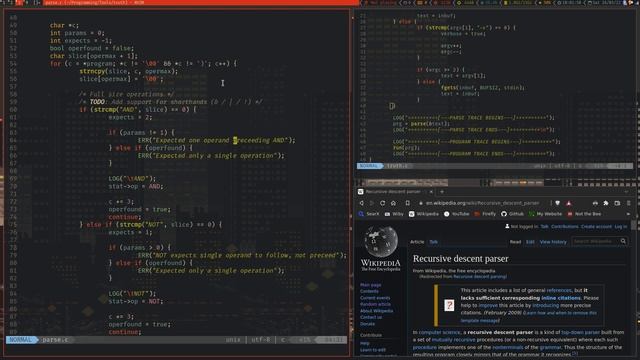The image size is (640, 360).
Task: Click the site lock icon in address bar
Action: pyautogui.click(x=421, y=203)
